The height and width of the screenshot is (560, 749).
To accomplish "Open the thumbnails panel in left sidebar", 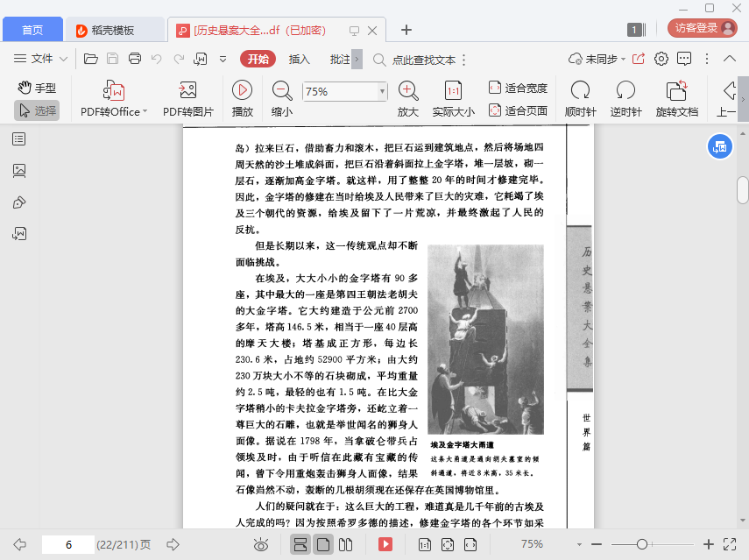I will pos(19,170).
